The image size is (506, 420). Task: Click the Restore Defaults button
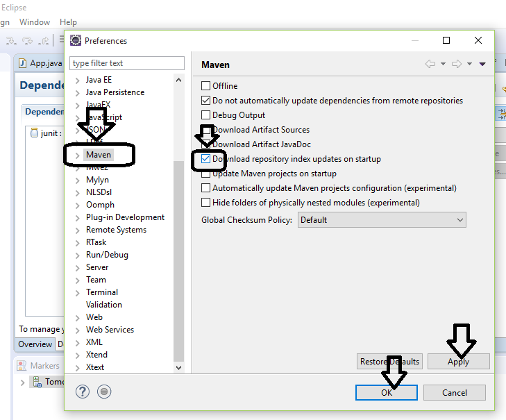tap(389, 361)
